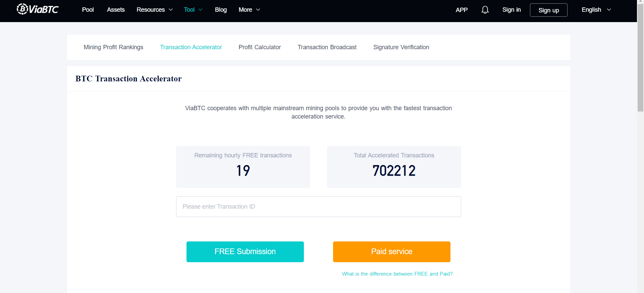Screen dimensions: 644x293
Task: Click the FREE Submission button
Action: pyautogui.click(x=245, y=252)
